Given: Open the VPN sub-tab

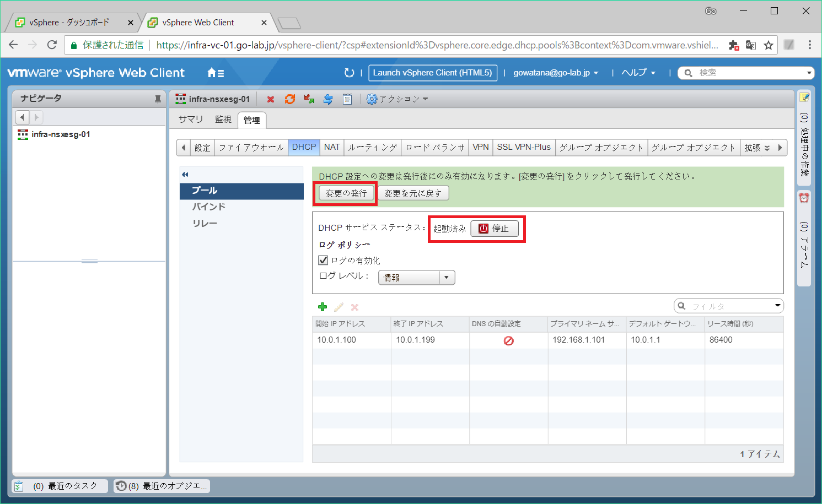Looking at the screenshot, I should (481, 148).
